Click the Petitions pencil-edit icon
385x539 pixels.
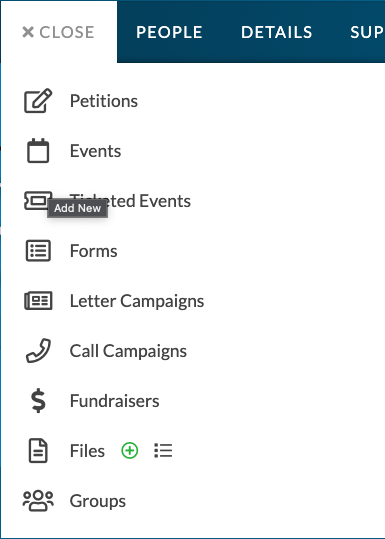pos(38,101)
